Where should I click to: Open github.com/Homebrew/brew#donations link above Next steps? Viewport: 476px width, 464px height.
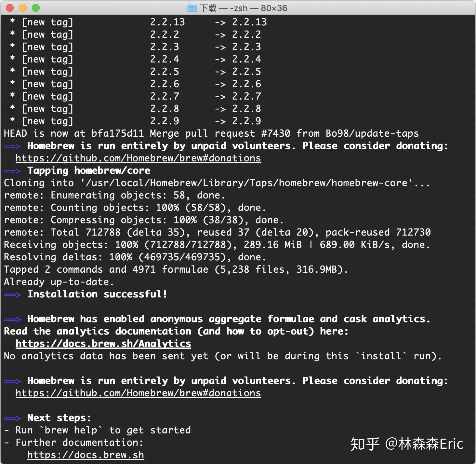coord(138,393)
